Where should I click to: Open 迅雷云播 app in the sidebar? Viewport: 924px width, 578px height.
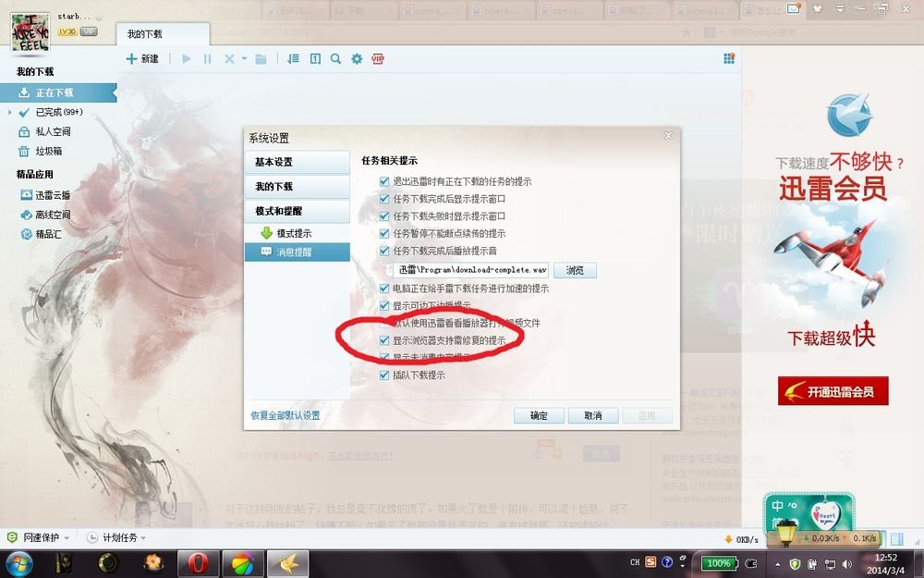(53, 195)
